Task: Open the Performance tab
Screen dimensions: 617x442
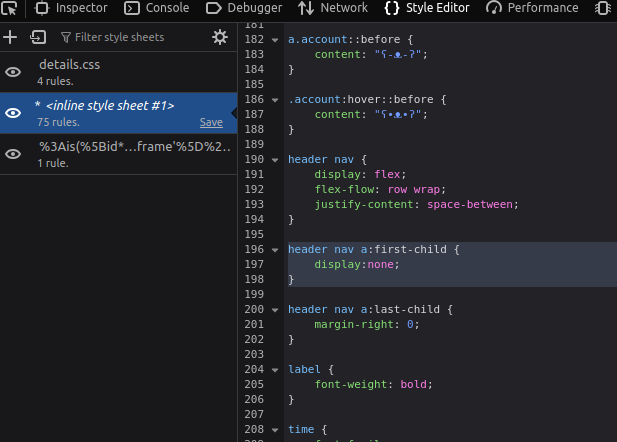Action: pos(532,8)
